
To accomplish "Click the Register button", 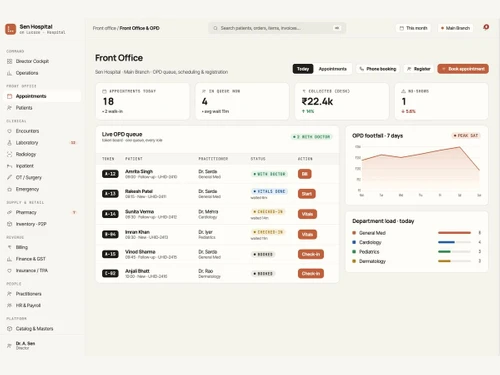I will click(x=419, y=69).
